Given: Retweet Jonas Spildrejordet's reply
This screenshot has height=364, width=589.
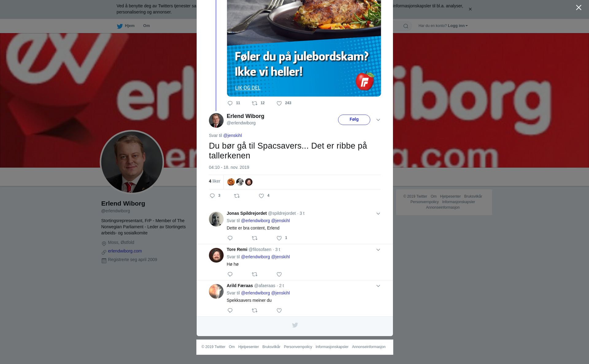Looking at the screenshot, I should 255,238.
